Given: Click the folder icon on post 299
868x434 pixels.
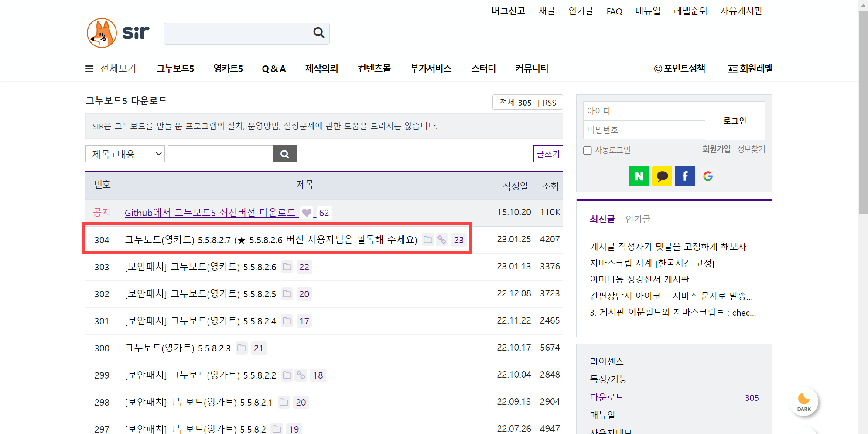Looking at the screenshot, I should click(x=287, y=375).
